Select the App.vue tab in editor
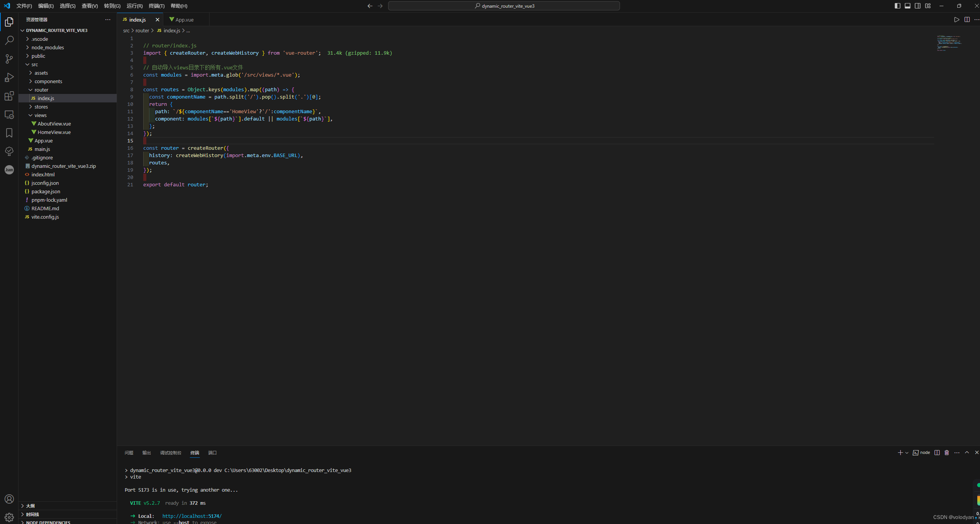The height and width of the screenshot is (524, 980). (x=184, y=19)
